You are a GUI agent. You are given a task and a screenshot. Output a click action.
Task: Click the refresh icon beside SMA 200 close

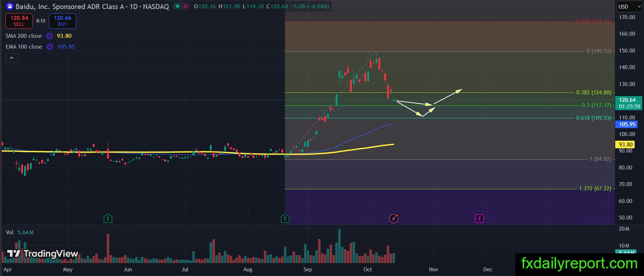pos(50,36)
